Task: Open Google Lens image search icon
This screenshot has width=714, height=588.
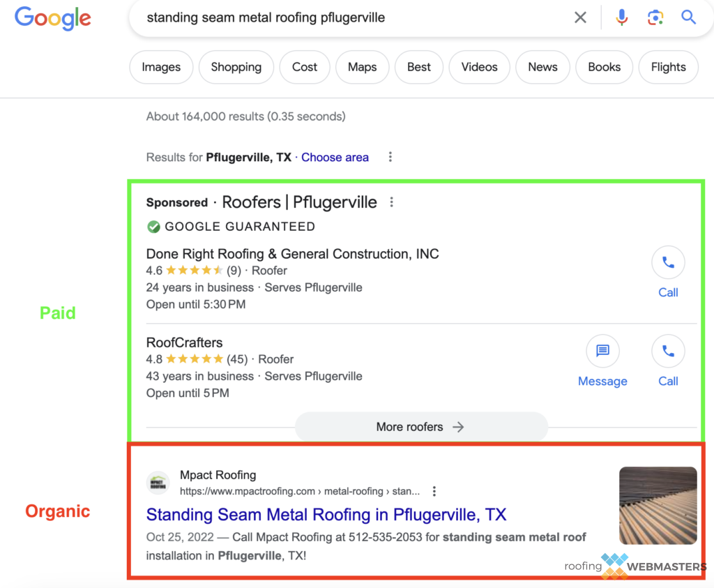Action: point(655,17)
